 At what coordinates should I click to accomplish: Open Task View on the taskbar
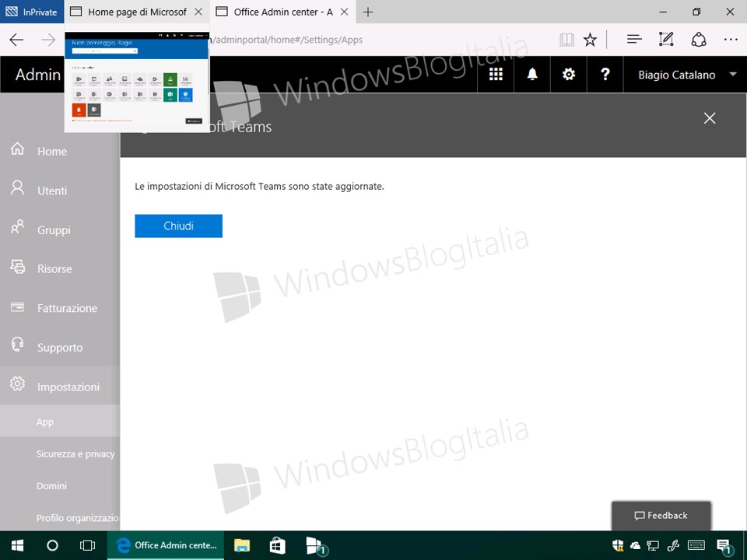click(x=87, y=545)
